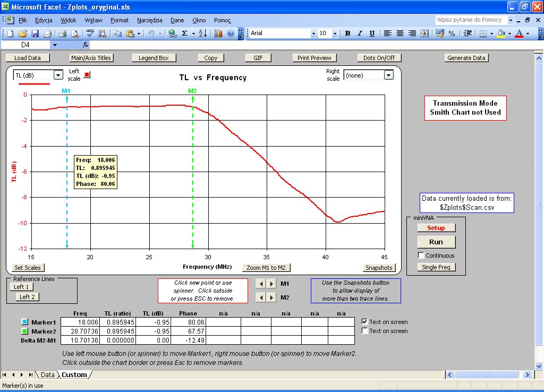
Task: Click the Run button in miniVNA
Action: coord(436,242)
